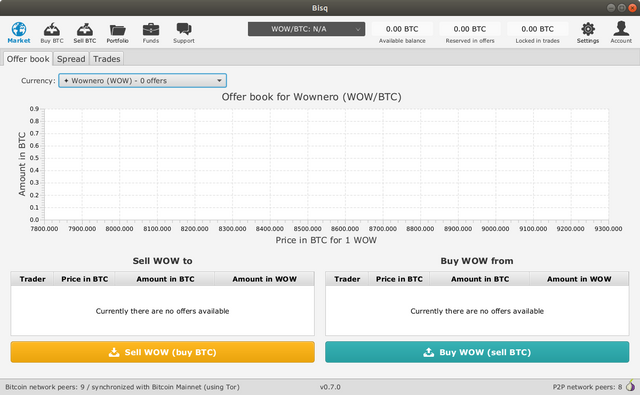Click the 'Sell WOW to' heading
Screen dimensions: 640x395
click(162, 261)
